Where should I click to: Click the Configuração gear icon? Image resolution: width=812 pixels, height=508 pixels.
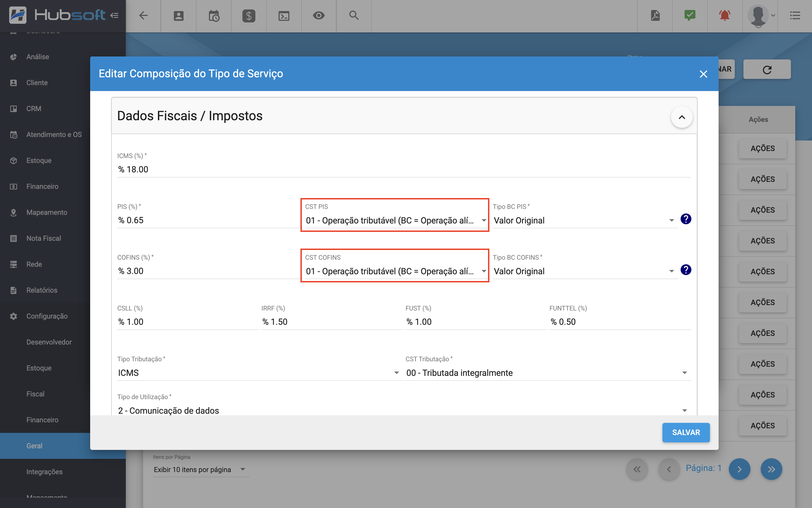coord(13,316)
